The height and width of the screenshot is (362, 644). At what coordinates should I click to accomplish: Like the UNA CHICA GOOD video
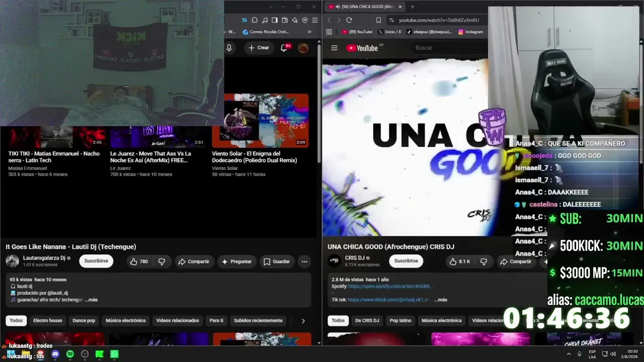460,261
